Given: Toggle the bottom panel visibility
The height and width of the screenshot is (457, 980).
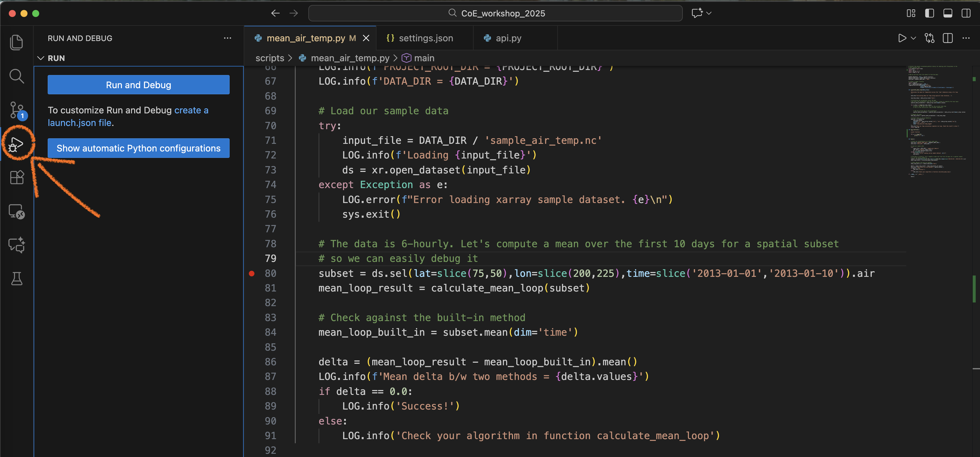Looking at the screenshot, I should (x=948, y=13).
